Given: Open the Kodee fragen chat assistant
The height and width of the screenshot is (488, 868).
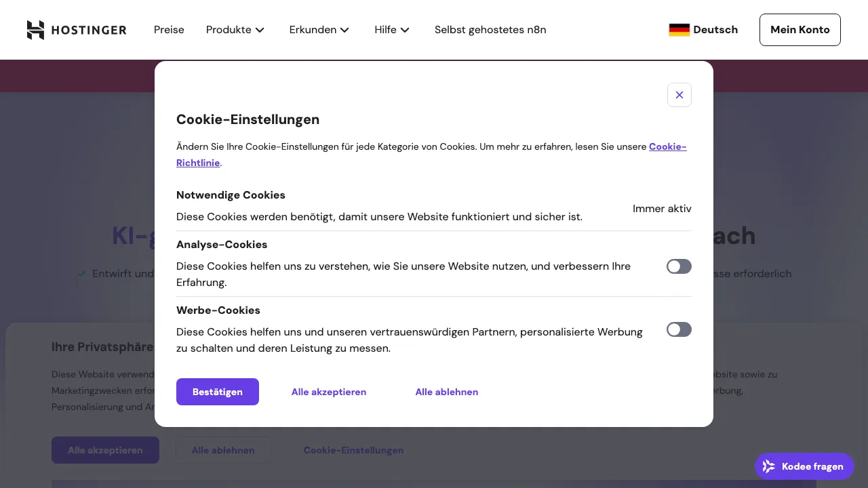Looking at the screenshot, I should [804, 466].
